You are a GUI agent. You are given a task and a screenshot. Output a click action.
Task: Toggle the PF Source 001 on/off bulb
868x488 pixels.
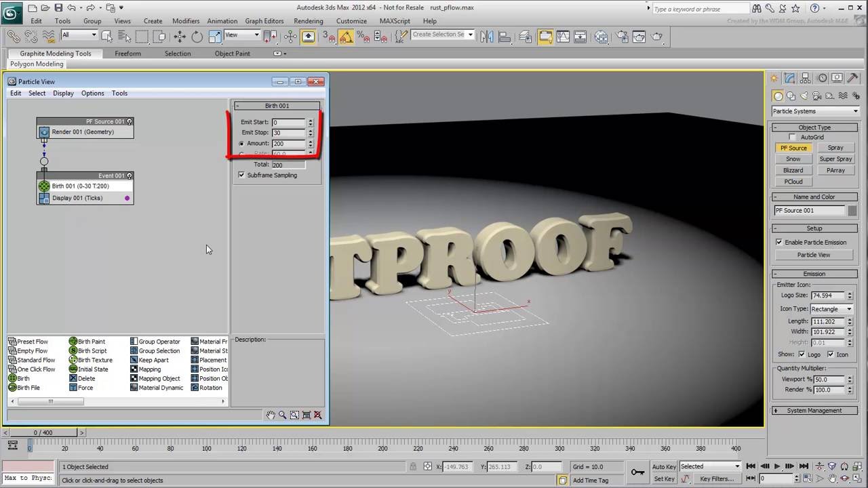(x=130, y=122)
